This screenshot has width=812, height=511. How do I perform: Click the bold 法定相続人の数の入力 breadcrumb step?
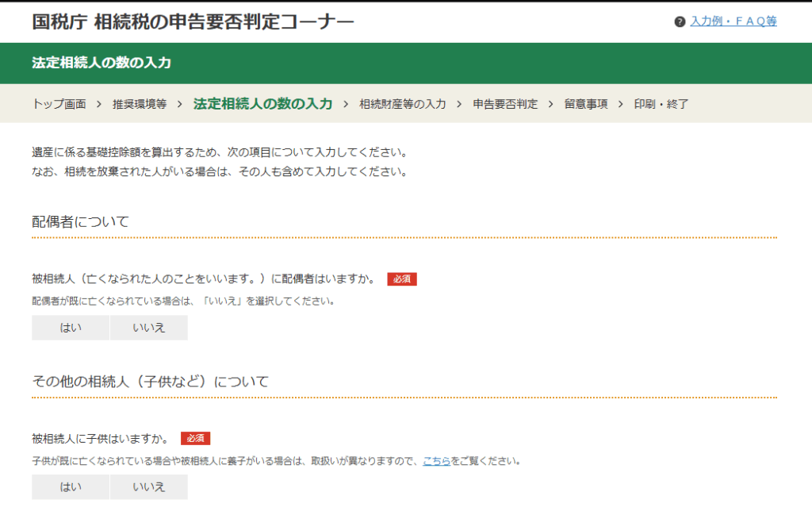point(262,104)
